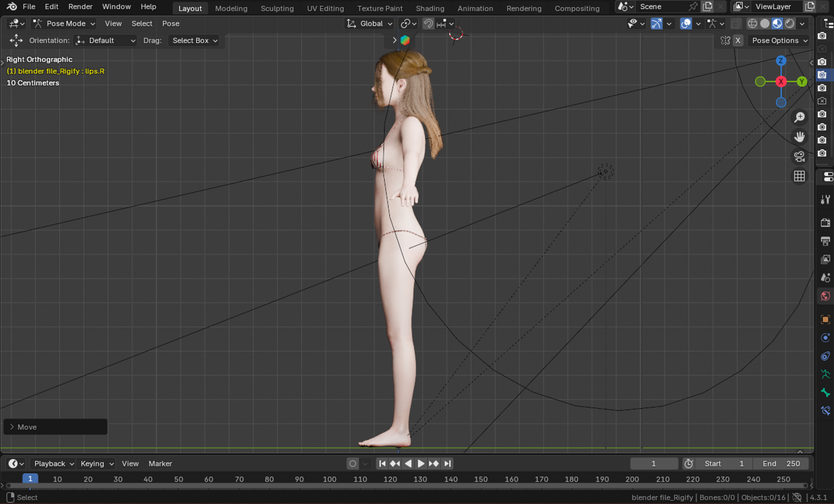Screen dimensions: 834x504
Task: Click the End frame field showing 250
Action: [781, 463]
